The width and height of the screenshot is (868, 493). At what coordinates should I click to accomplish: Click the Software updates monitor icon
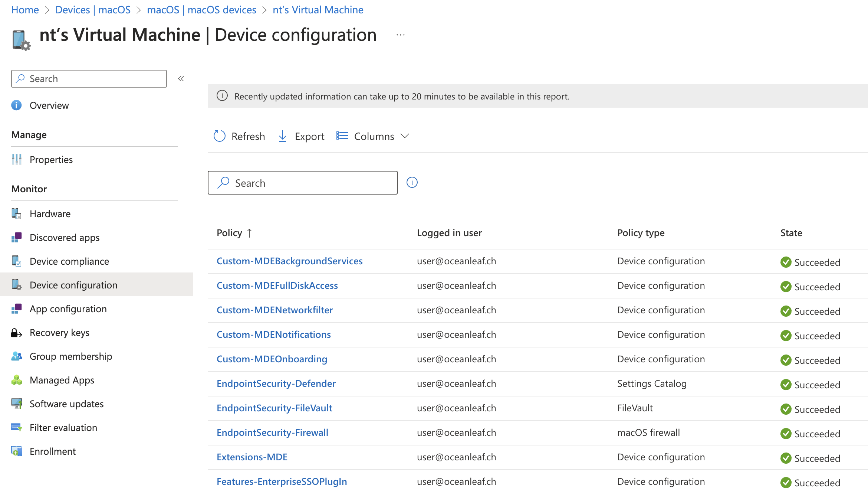tap(16, 404)
